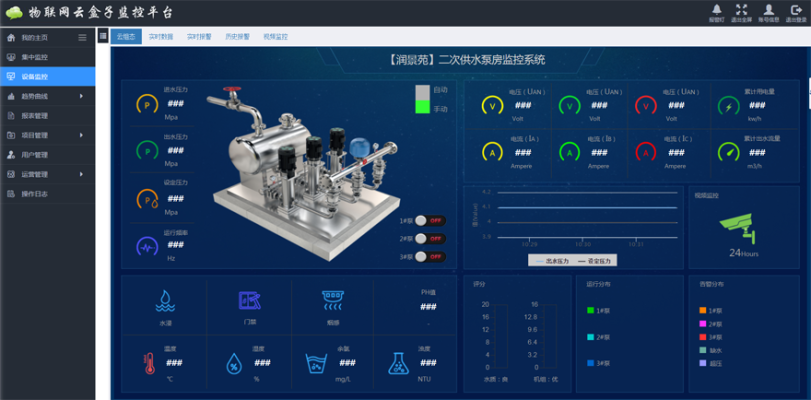This screenshot has width=811, height=400.
Task: Open 报表管理 in the sidebar
Action: (35, 115)
